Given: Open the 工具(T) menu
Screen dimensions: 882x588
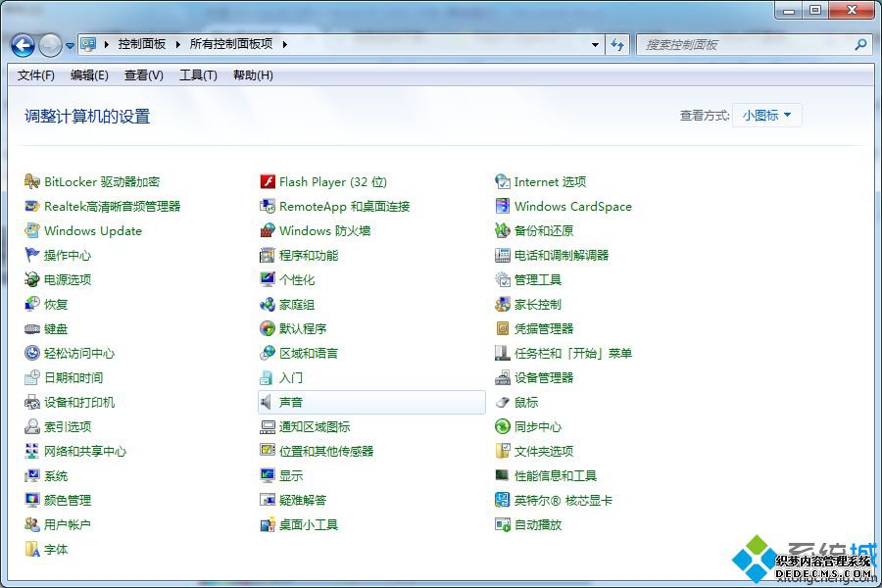Looking at the screenshot, I should click(198, 75).
